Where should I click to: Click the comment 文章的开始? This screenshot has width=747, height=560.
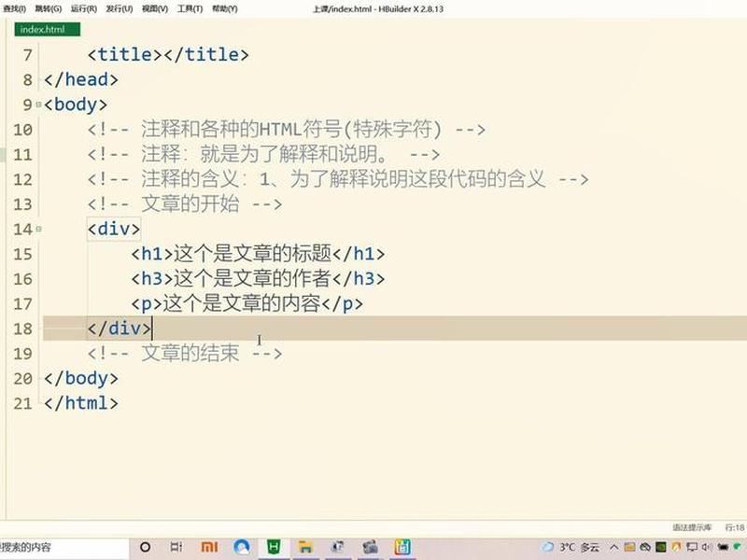[185, 203]
